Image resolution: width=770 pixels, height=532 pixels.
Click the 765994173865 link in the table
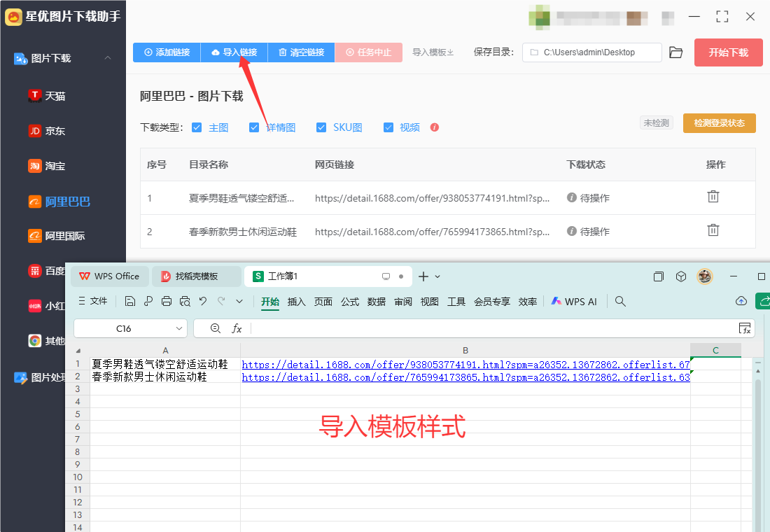[x=432, y=232]
